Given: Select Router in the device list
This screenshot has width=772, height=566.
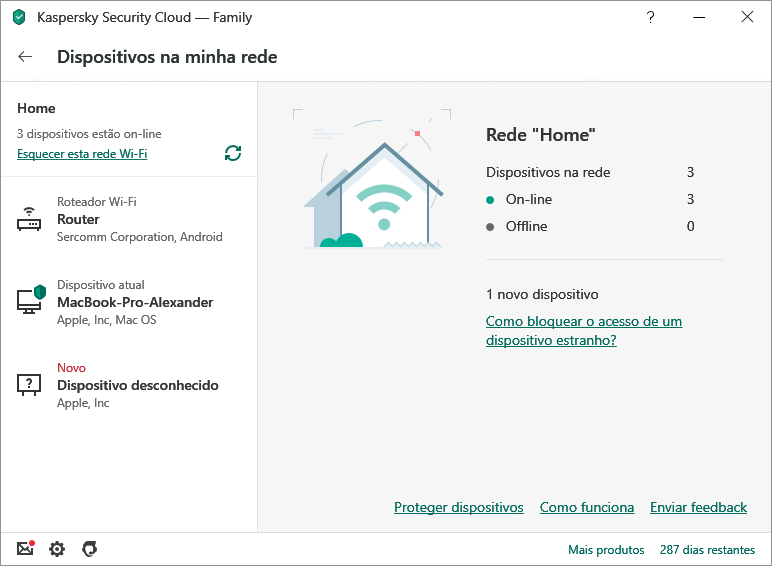Looking at the screenshot, I should (x=78, y=219).
